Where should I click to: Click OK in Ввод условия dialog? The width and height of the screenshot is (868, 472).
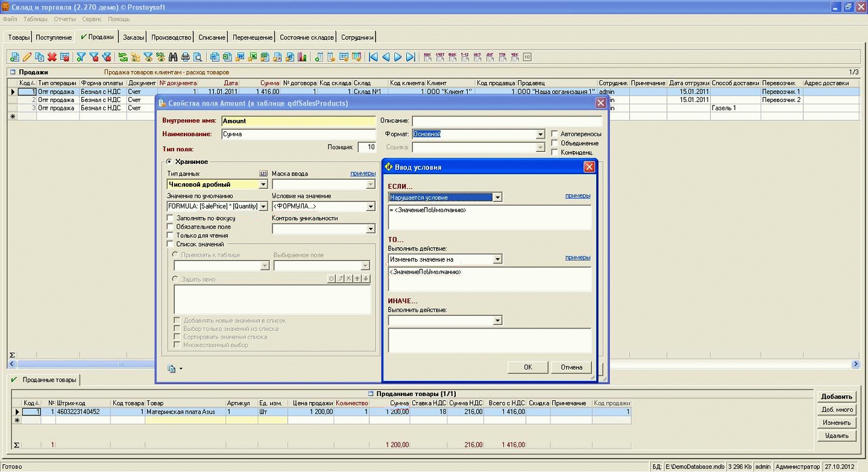527,367
